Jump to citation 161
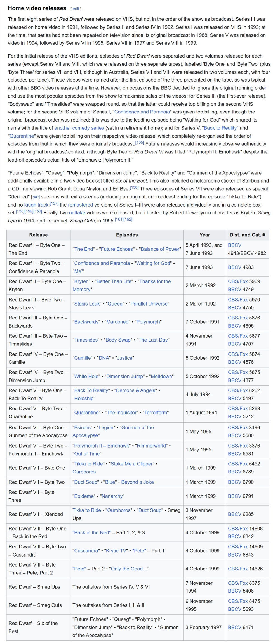Screen dimensions: 280x644 point(119,219)
